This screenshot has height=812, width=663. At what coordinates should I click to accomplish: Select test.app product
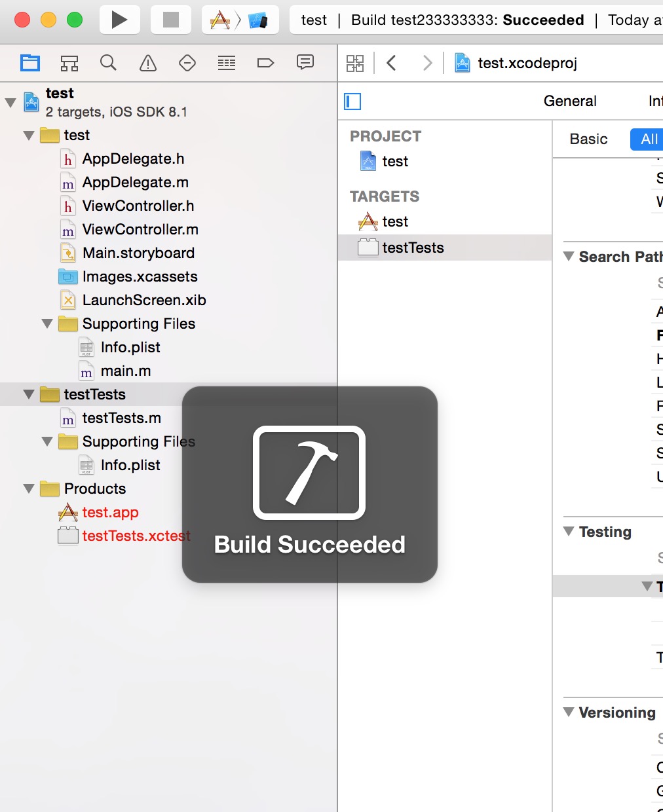click(x=110, y=512)
